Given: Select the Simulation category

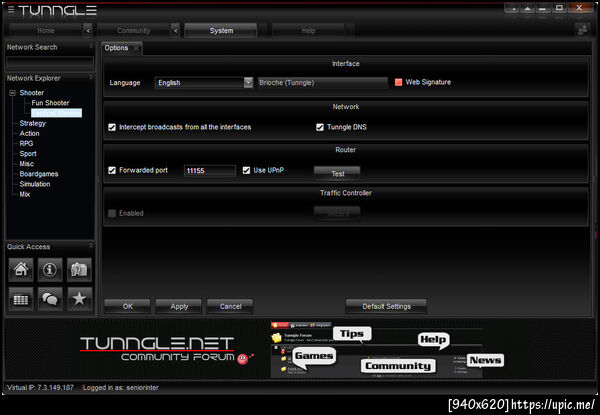Looking at the screenshot, I should (35, 184).
